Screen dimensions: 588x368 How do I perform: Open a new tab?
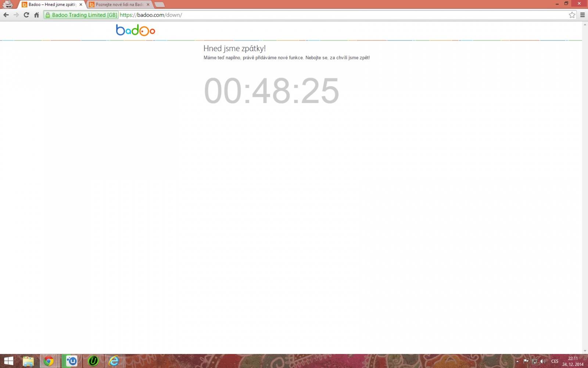159,5
